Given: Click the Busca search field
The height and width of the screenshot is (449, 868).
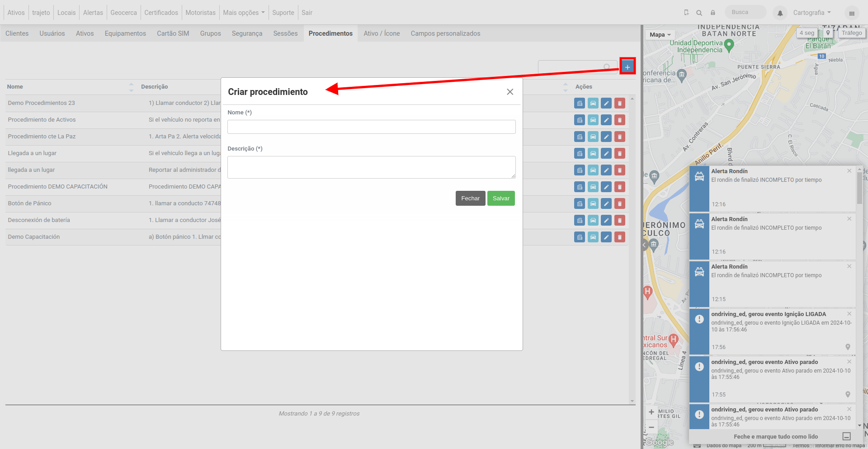Looking at the screenshot, I should 745,12.
